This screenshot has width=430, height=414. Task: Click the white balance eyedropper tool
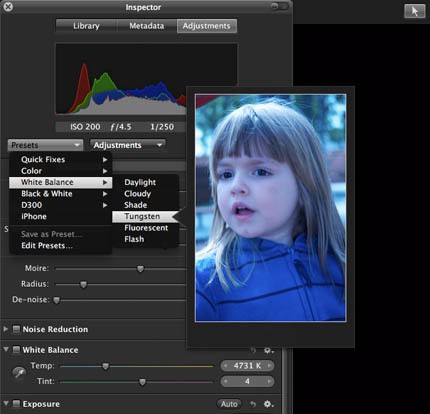coord(19,373)
